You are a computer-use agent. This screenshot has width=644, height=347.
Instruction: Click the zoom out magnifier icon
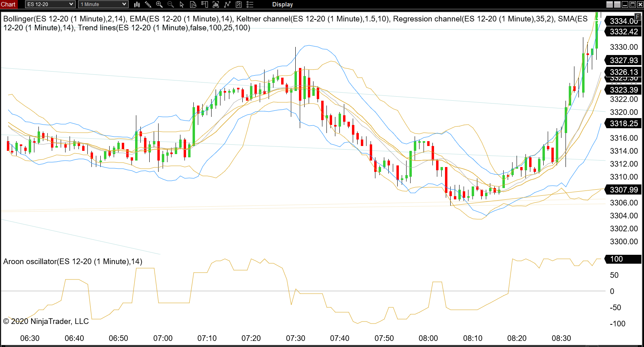pos(171,4)
